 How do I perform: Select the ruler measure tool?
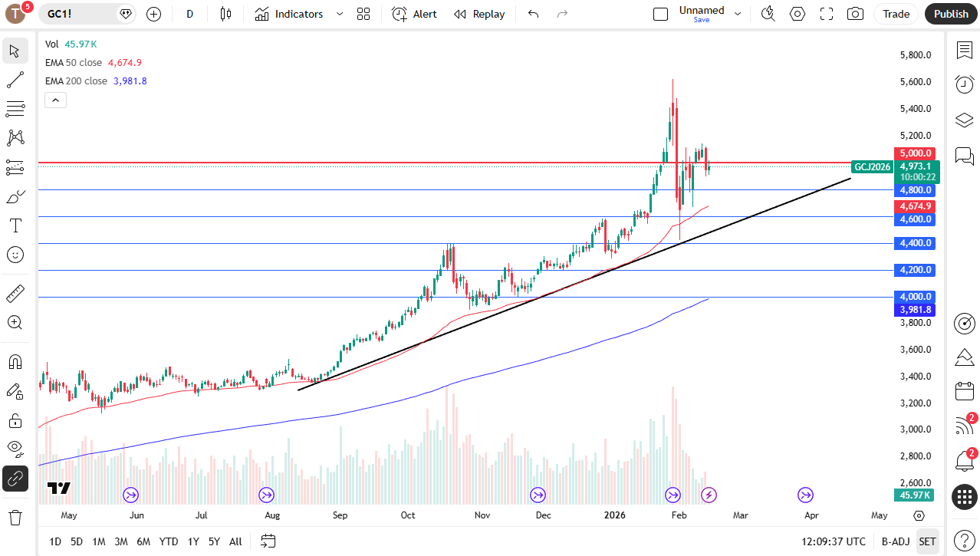click(15, 293)
